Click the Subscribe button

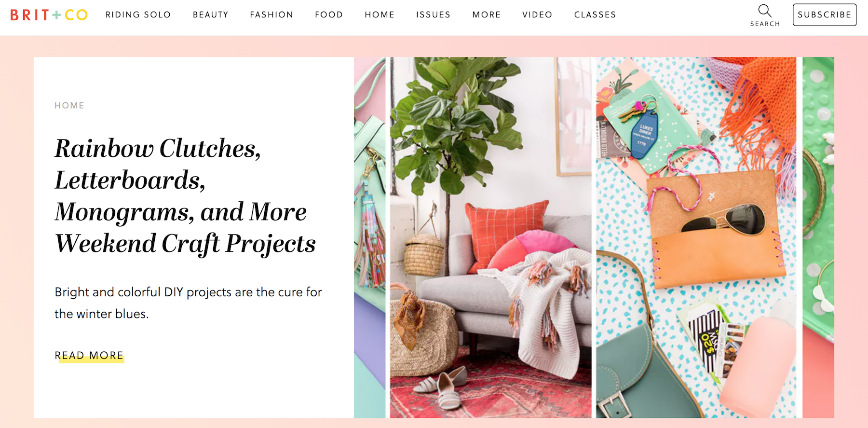tap(825, 14)
